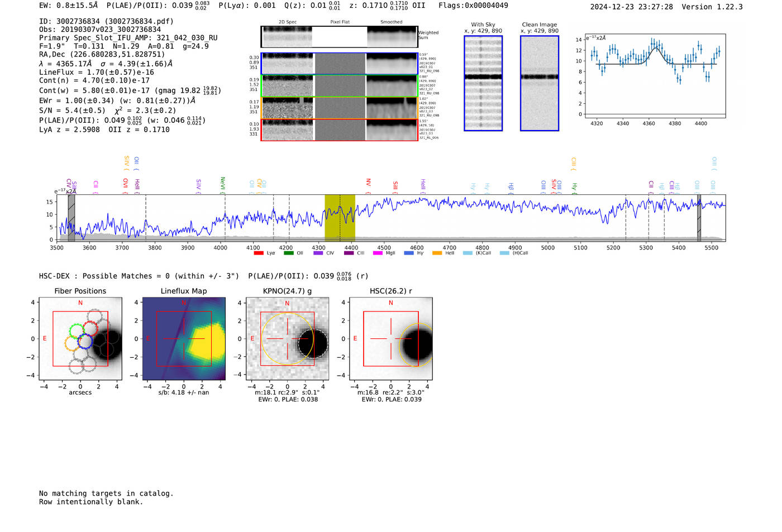Click the red NV line label
Screen dimensions: 782x532
point(368,185)
